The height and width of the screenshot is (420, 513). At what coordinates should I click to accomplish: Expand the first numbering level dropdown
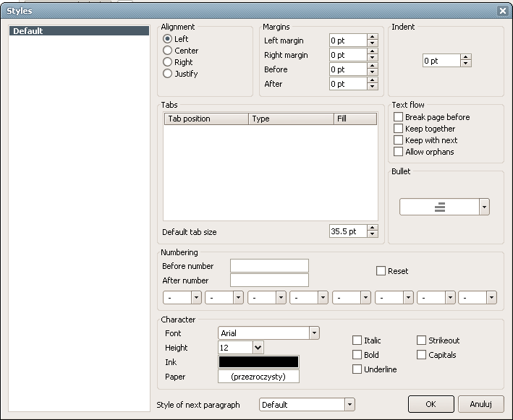point(195,297)
